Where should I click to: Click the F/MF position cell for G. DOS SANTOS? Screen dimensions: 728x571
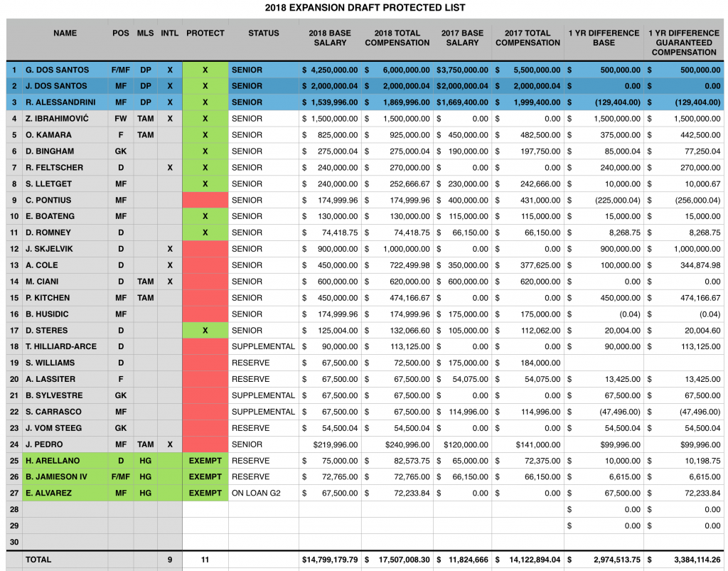coord(121,70)
